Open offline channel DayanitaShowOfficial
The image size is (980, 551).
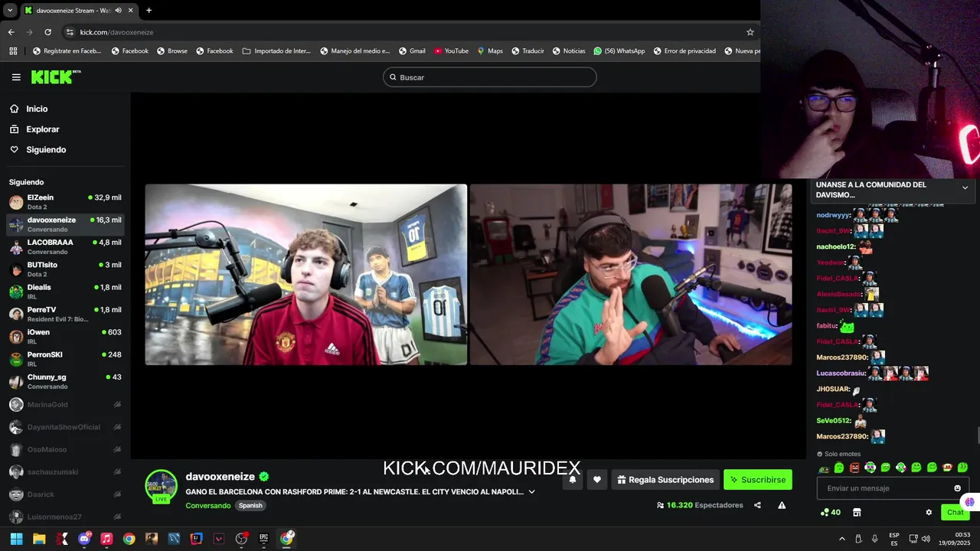[65, 427]
